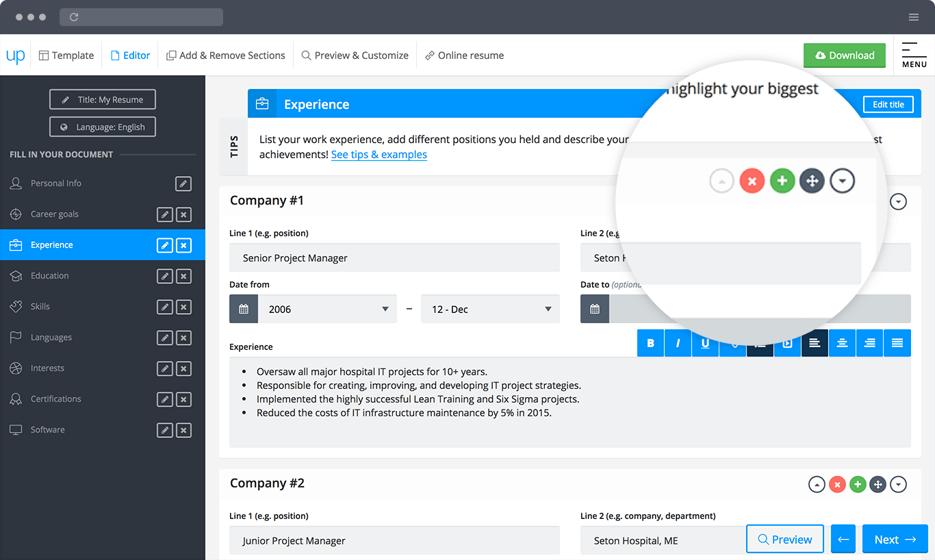Remove the Skills section from sidebar

point(183,307)
